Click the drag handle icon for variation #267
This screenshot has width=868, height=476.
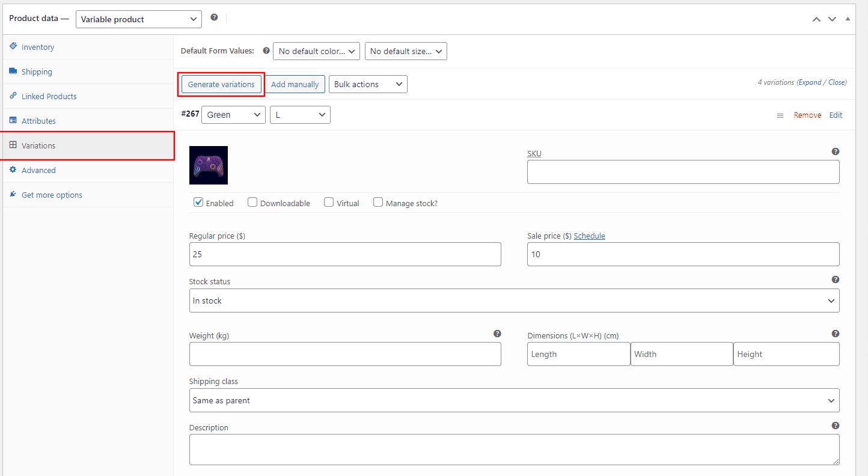coord(780,115)
